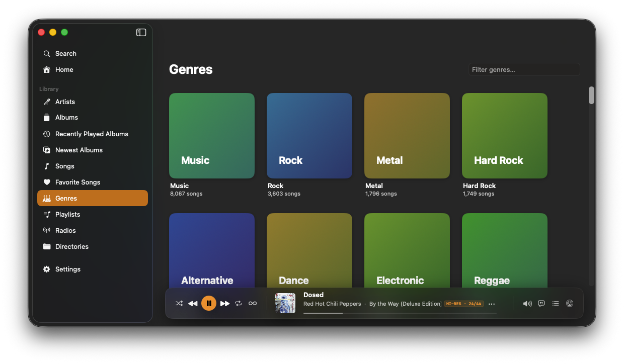The image size is (624, 364).
Task: Click the AirPlay casting icon
Action: (x=569, y=303)
